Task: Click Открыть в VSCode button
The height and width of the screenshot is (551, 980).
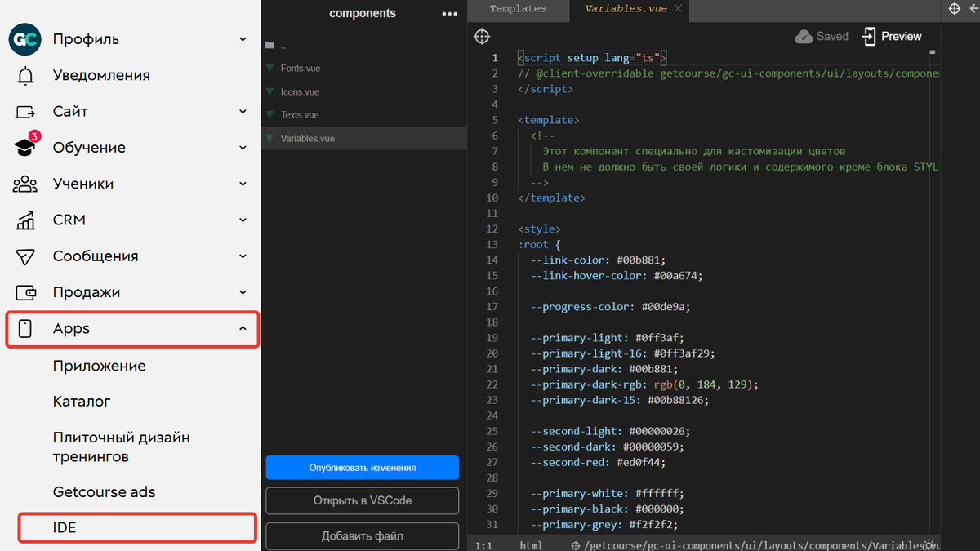Action: pos(363,500)
